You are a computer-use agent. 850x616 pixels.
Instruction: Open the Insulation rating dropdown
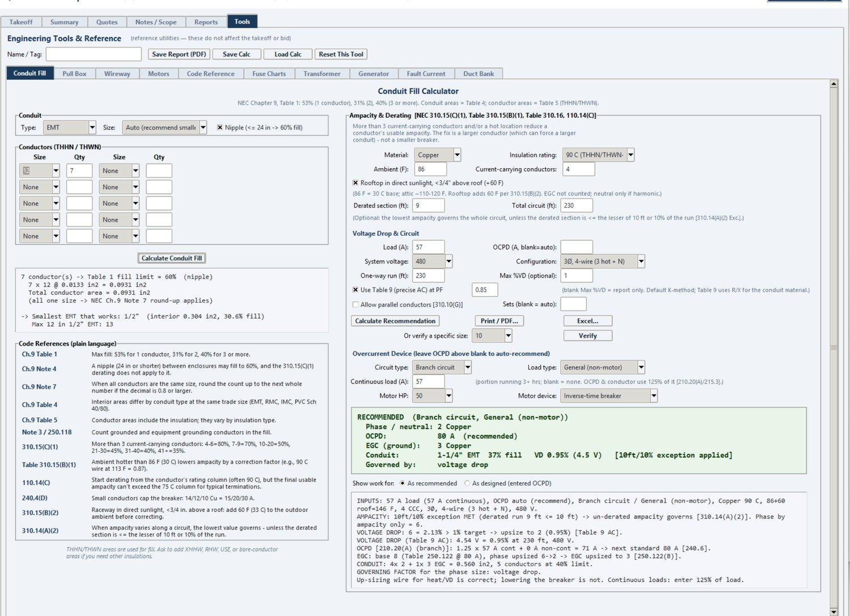coord(598,155)
